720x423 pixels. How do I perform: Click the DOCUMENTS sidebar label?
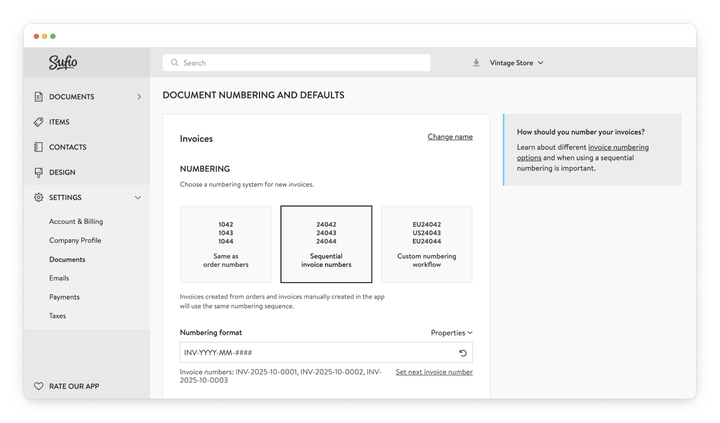point(72,96)
